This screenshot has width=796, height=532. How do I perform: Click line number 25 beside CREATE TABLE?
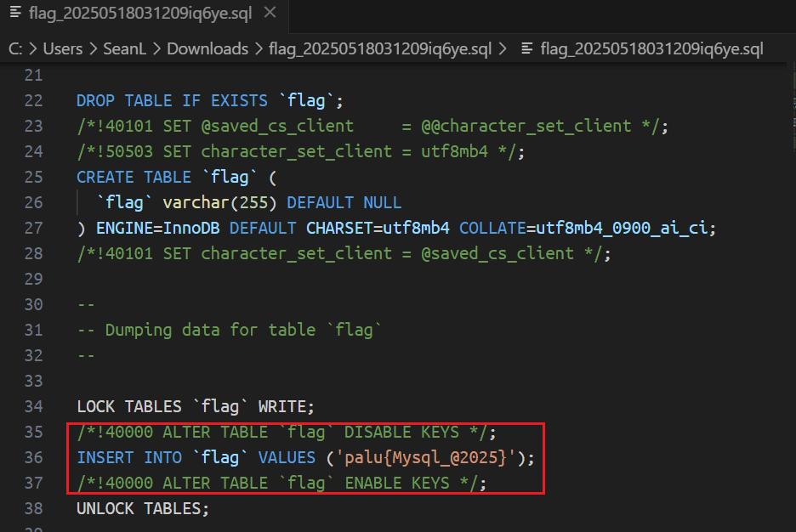coord(33,177)
